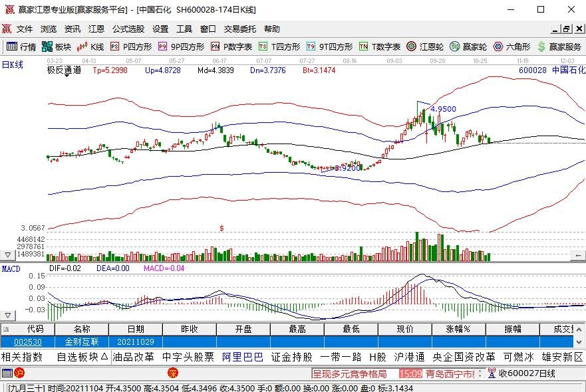Click the 金财互联 name cell
Image resolution: width=586 pixels, height=392 pixels.
(81, 342)
